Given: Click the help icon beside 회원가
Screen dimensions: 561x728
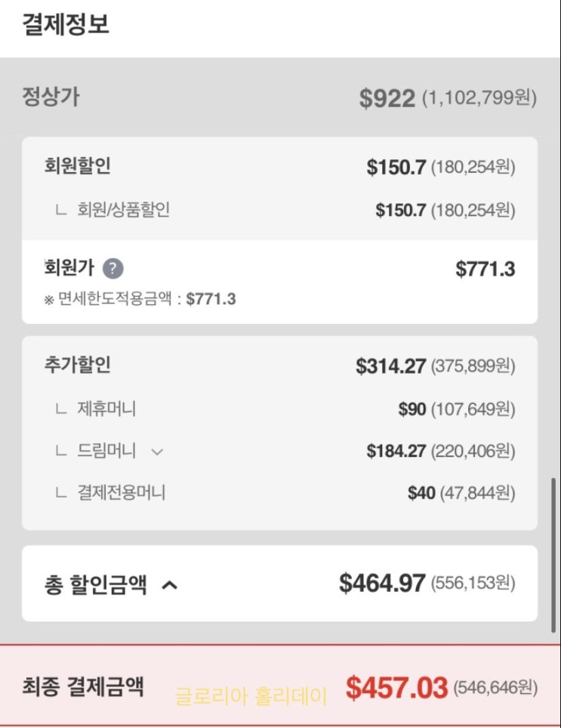Looking at the screenshot, I should [113, 268].
